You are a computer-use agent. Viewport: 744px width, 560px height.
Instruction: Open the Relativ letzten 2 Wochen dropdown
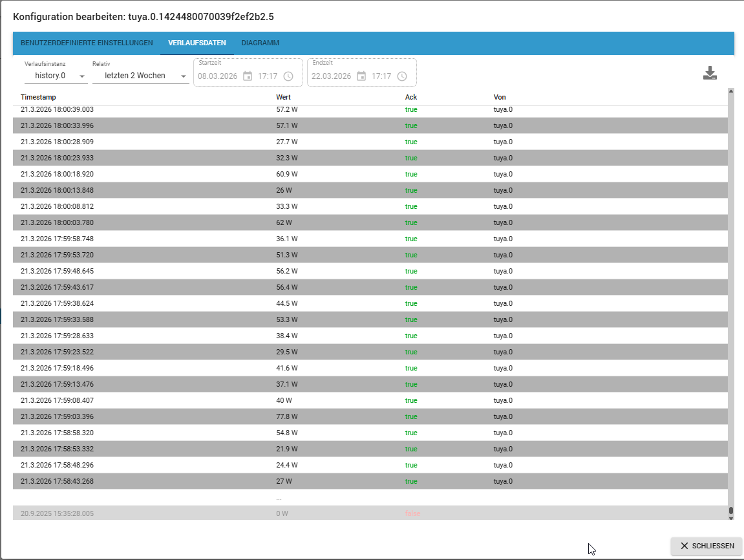(140, 76)
